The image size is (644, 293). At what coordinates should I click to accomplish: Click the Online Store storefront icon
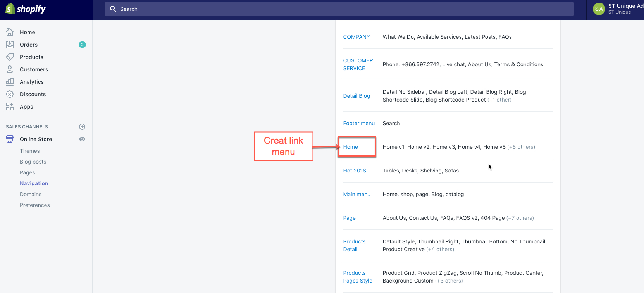[10, 139]
